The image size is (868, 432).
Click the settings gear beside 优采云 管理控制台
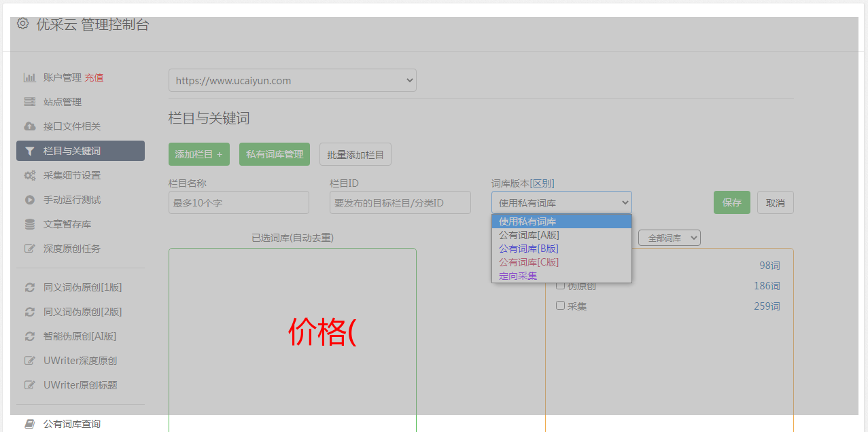click(23, 24)
